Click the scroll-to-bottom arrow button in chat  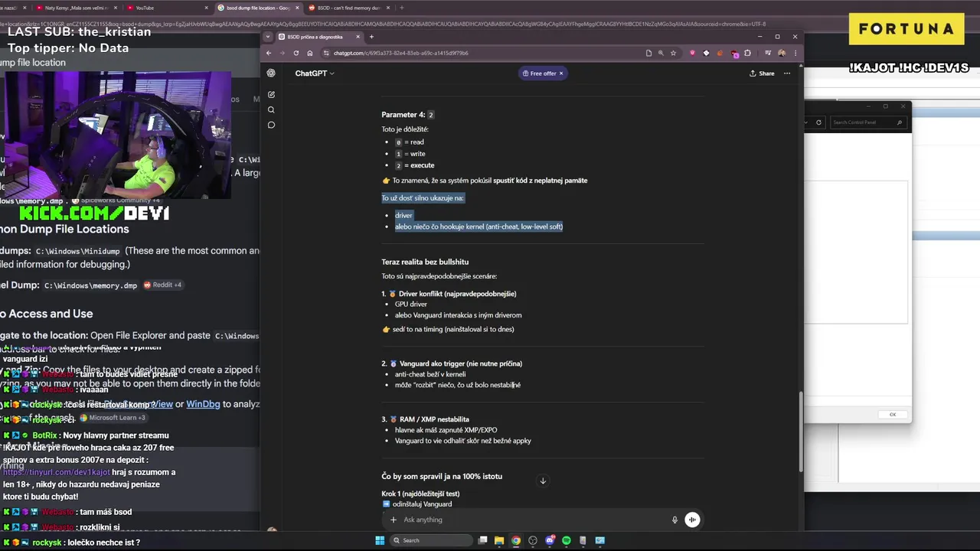(543, 481)
